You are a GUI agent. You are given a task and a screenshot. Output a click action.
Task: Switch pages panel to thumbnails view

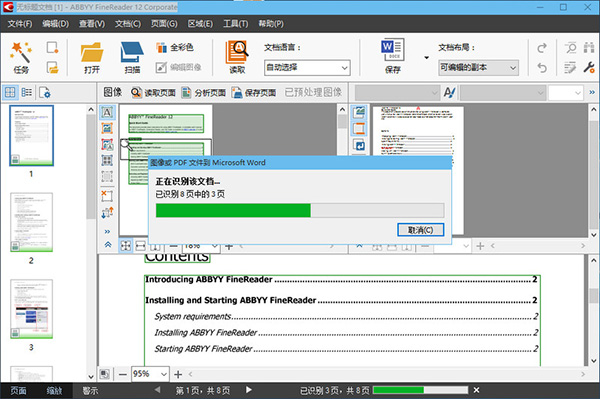coord(10,92)
